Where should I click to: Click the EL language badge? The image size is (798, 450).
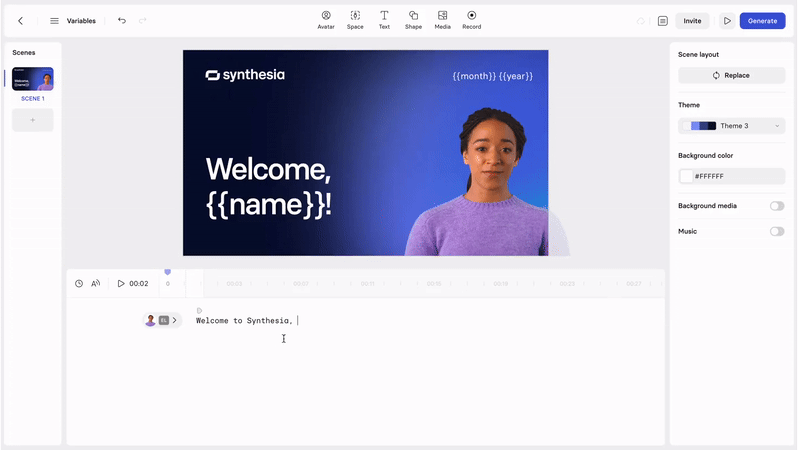click(163, 320)
